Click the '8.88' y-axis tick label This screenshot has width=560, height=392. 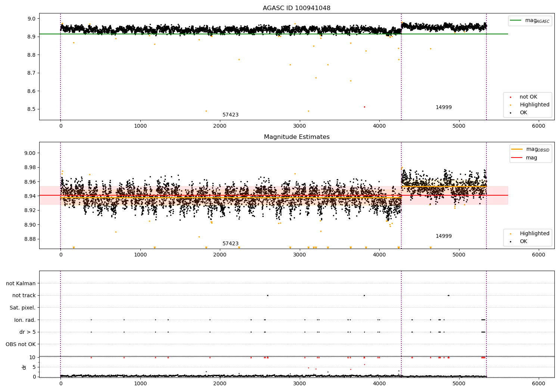(29, 239)
